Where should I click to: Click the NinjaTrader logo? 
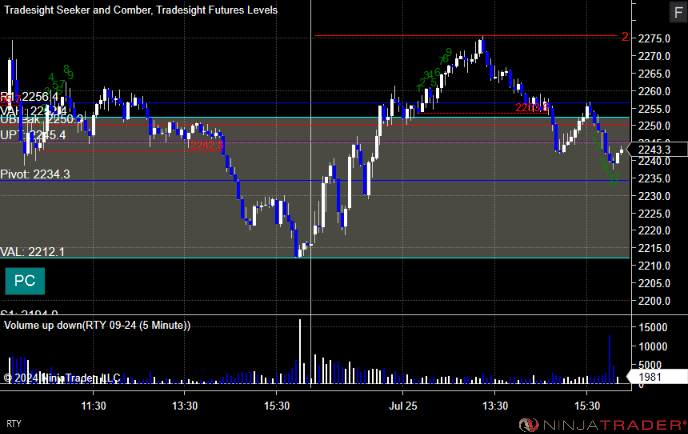click(602, 425)
